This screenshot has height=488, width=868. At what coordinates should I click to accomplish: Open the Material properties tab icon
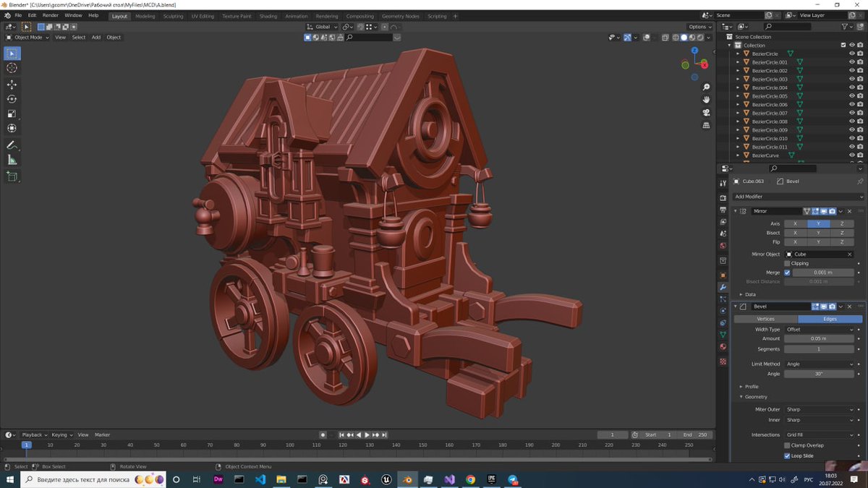723,348
